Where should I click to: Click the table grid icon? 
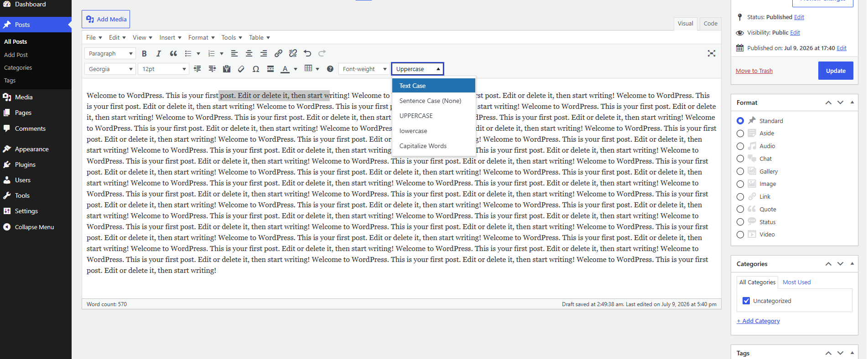[308, 68]
